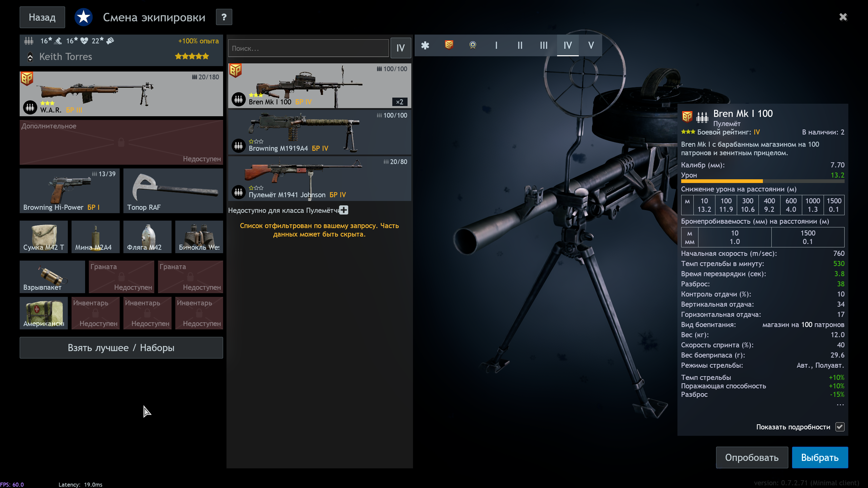Click the American star faction emblem

[x=83, y=17]
